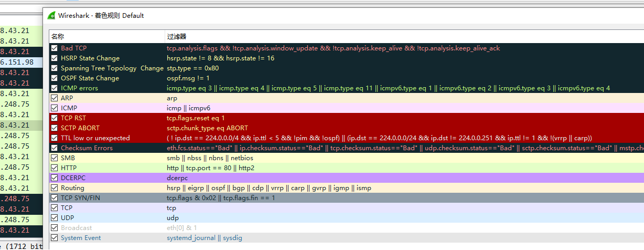Click the hsrp.state filter expression
Viewport: 644px width, 250px height.
[x=221, y=58]
